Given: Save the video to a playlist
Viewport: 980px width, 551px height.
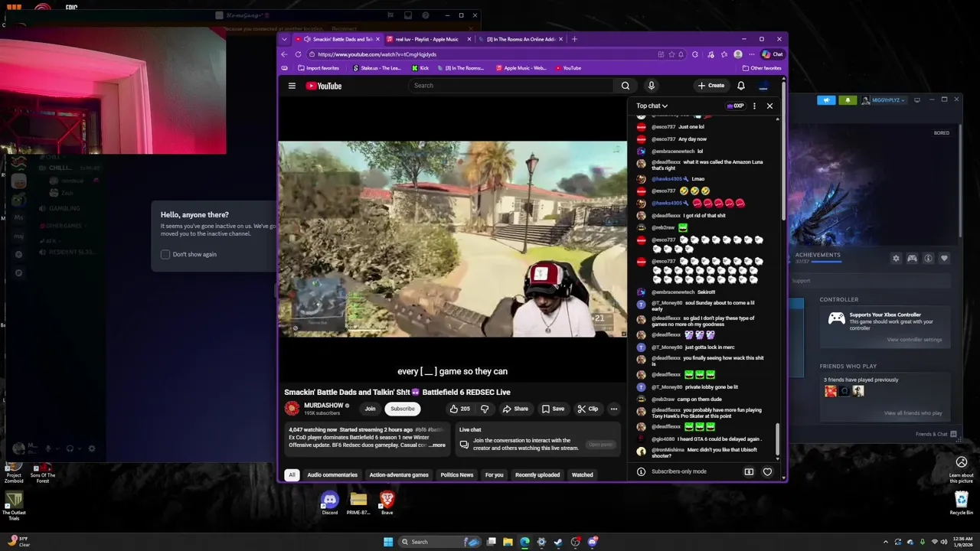Looking at the screenshot, I should pyautogui.click(x=553, y=409).
